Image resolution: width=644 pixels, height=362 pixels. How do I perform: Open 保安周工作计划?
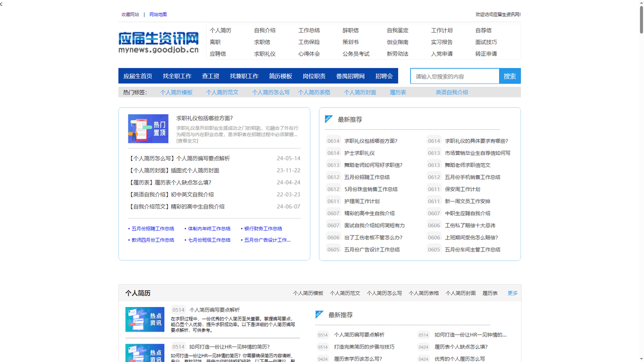(462, 189)
